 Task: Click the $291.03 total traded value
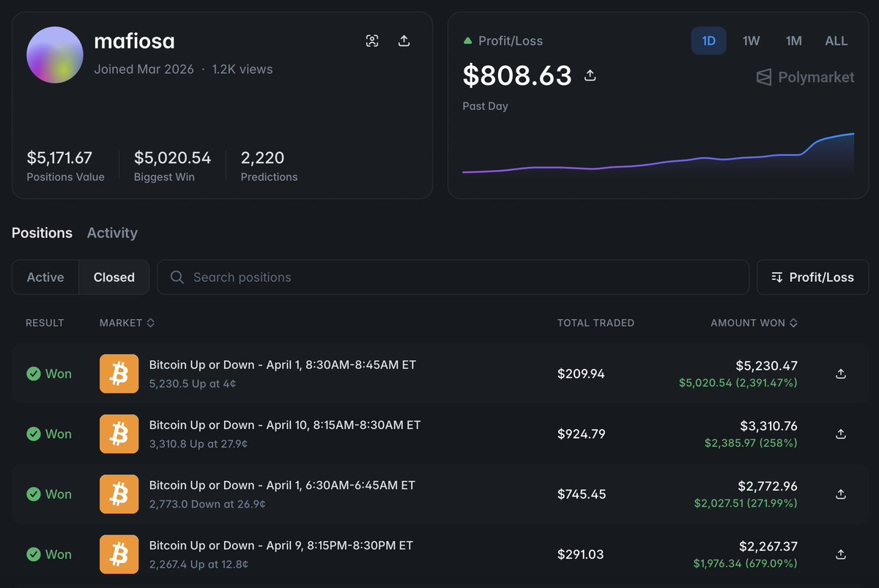(x=581, y=554)
